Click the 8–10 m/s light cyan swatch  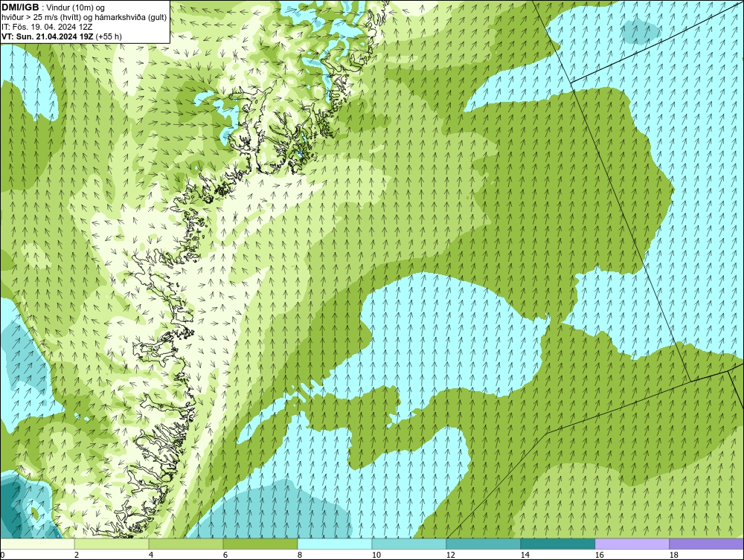click(335, 544)
